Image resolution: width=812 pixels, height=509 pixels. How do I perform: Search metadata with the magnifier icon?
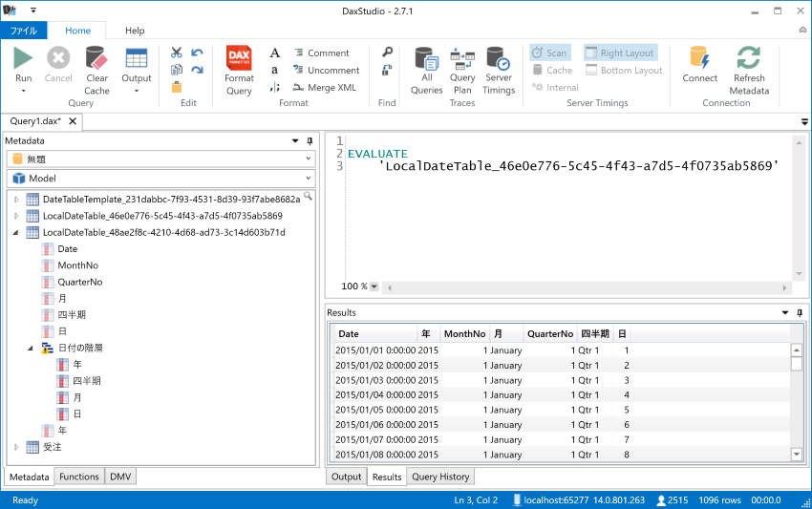pos(308,196)
